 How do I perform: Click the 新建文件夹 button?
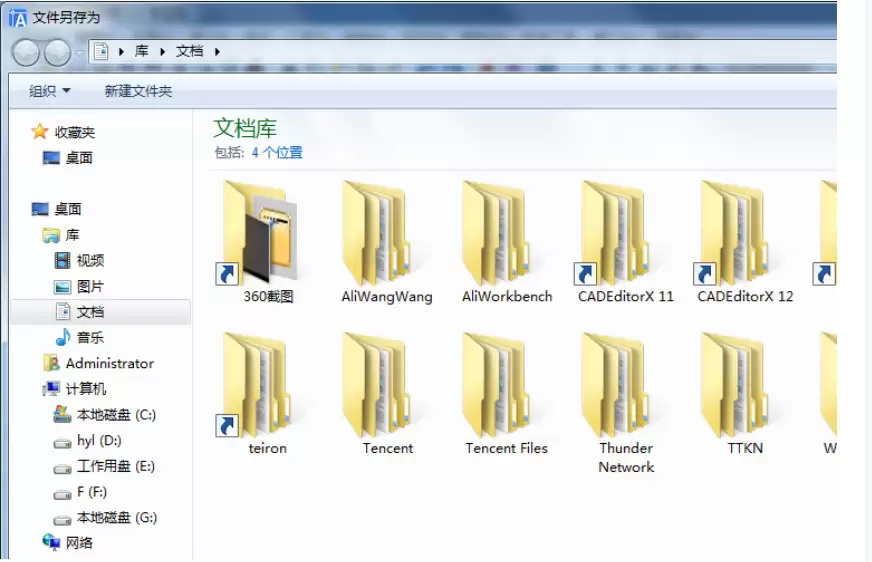tap(138, 91)
